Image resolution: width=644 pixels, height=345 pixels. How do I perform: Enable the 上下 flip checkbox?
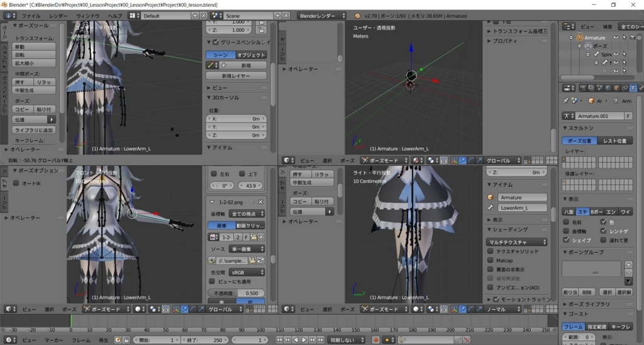(242, 174)
